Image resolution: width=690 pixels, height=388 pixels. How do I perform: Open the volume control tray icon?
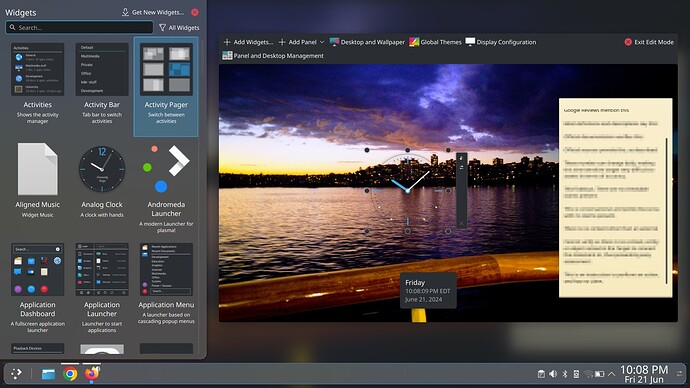click(x=553, y=374)
